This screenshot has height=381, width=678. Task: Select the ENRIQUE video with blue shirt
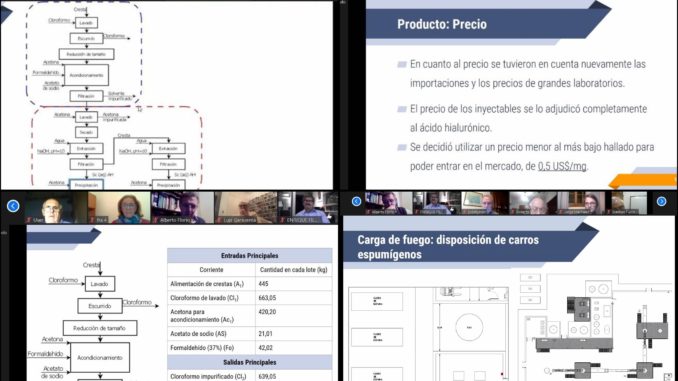coord(307,208)
